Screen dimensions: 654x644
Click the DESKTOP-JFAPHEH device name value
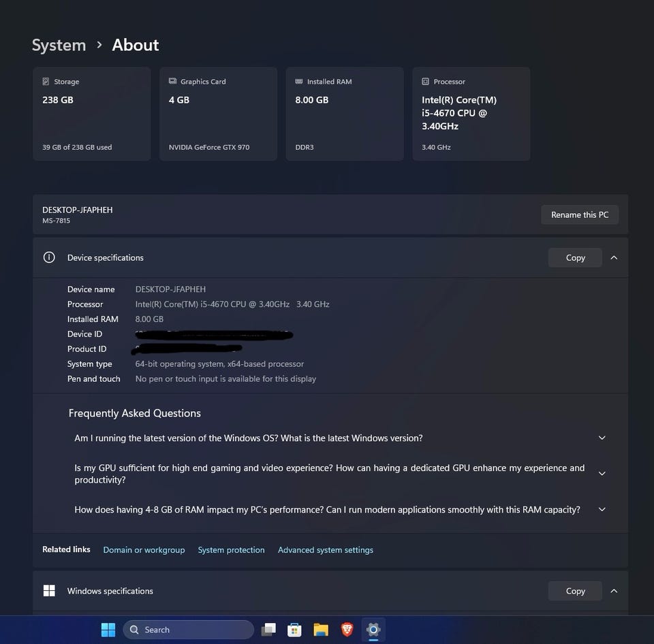tap(170, 289)
